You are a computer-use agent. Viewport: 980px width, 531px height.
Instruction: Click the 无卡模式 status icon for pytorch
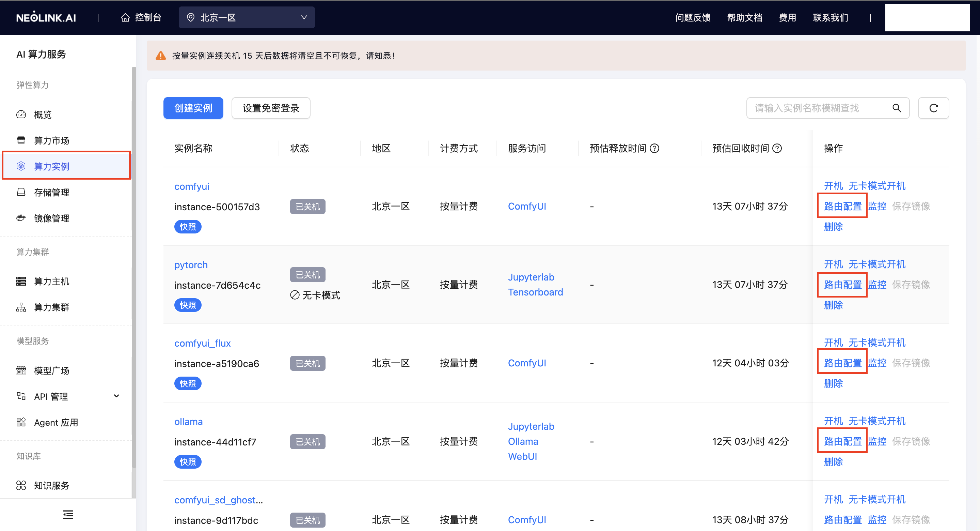pyautogui.click(x=295, y=295)
